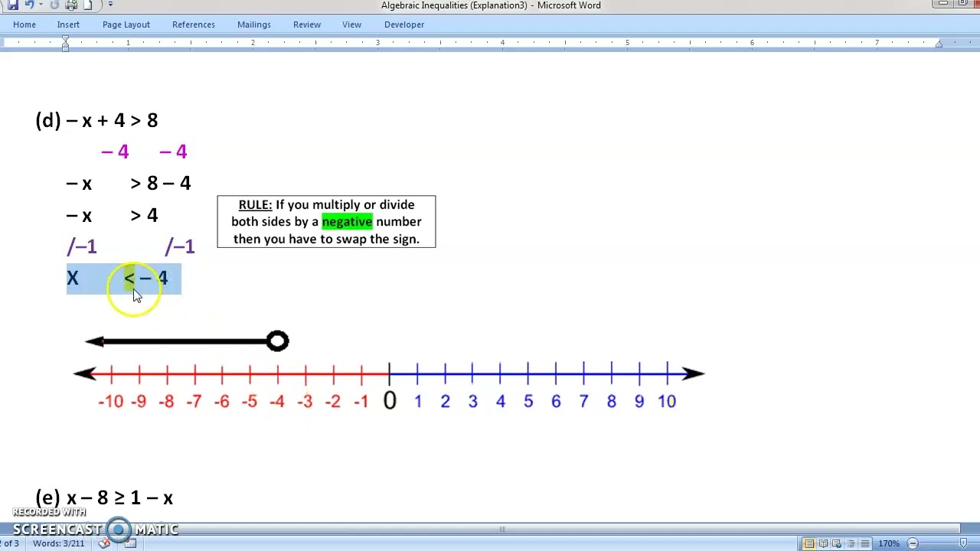Screen dimensions: 980x551
Task: Click the open circle on the number line arrow
Action: tap(277, 341)
